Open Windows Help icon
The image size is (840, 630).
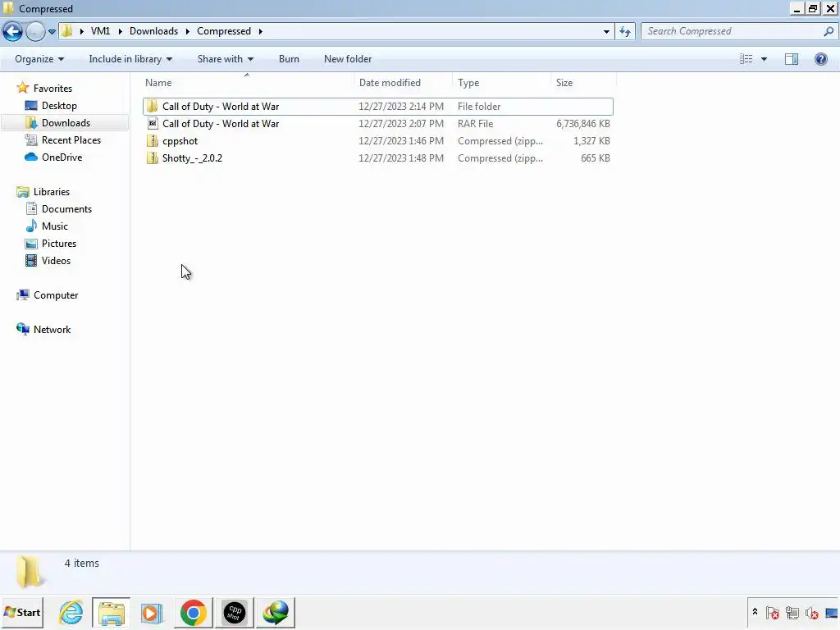coord(820,59)
